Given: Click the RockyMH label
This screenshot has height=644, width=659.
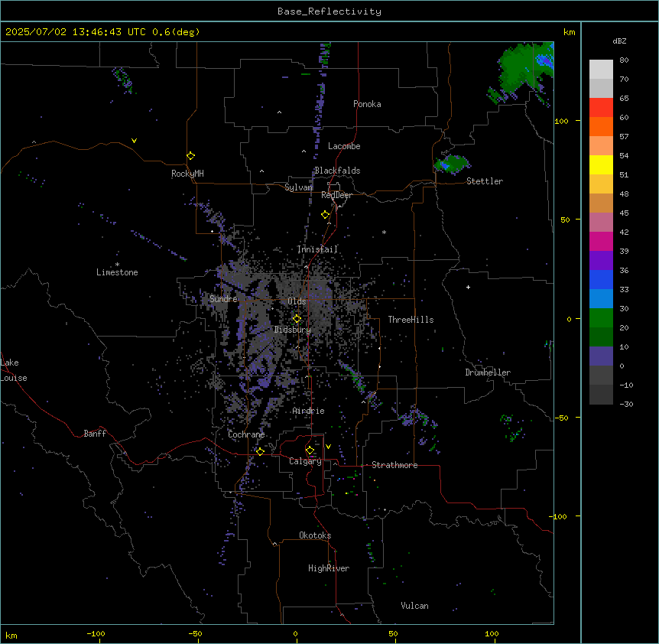Looking at the screenshot, I should coord(187,174).
